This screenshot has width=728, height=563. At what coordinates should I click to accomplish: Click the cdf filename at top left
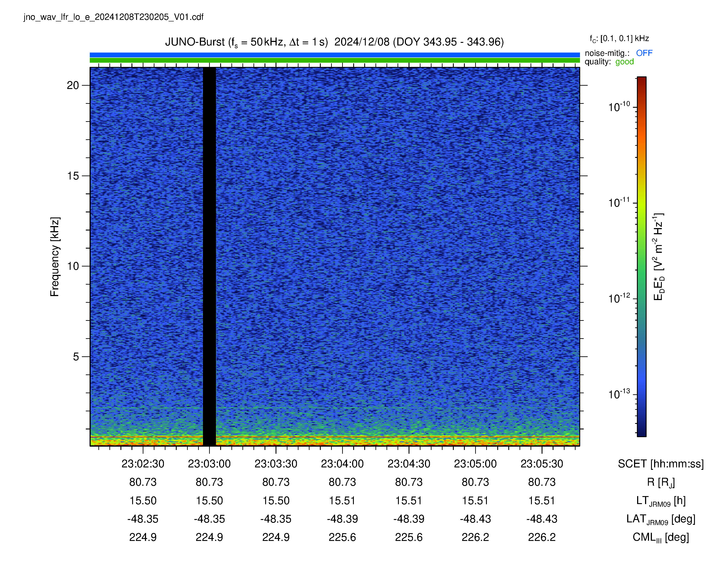tap(114, 17)
